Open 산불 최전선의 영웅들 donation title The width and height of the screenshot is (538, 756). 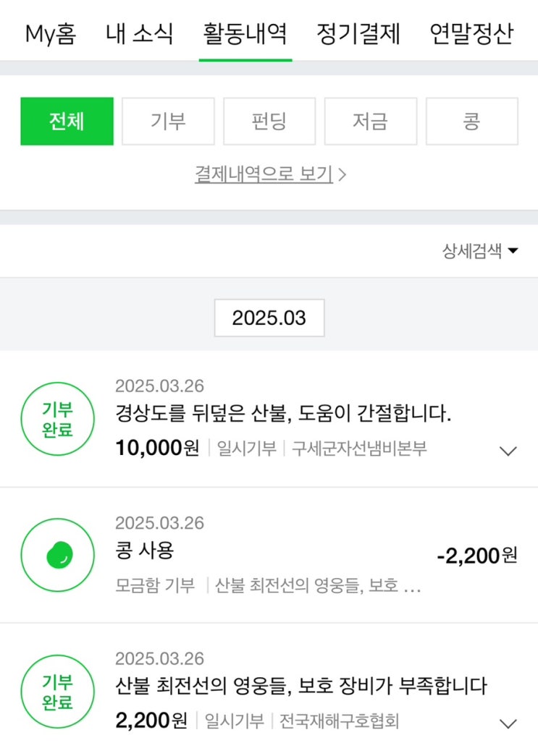[300, 686]
